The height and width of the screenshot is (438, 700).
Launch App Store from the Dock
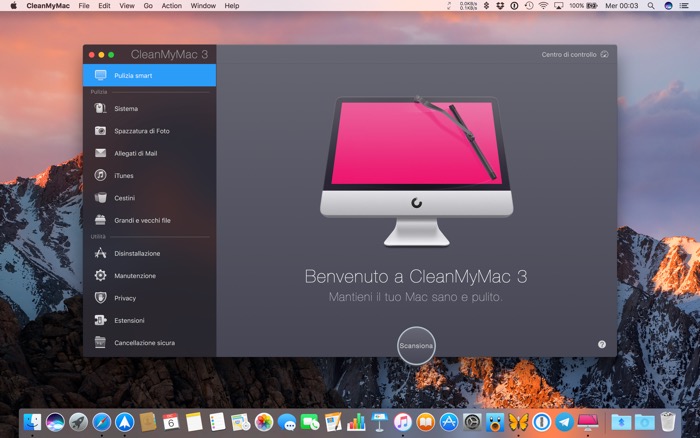coord(449,422)
